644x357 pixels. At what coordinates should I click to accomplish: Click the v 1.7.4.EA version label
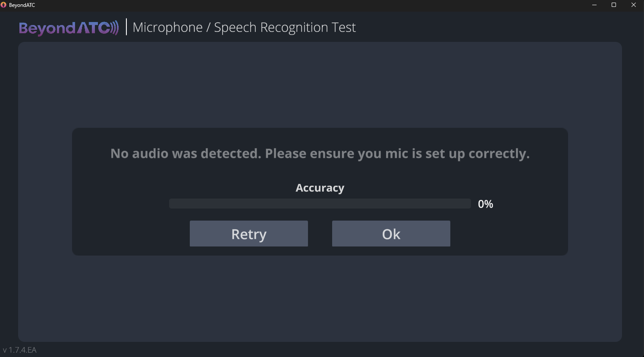coord(20,350)
